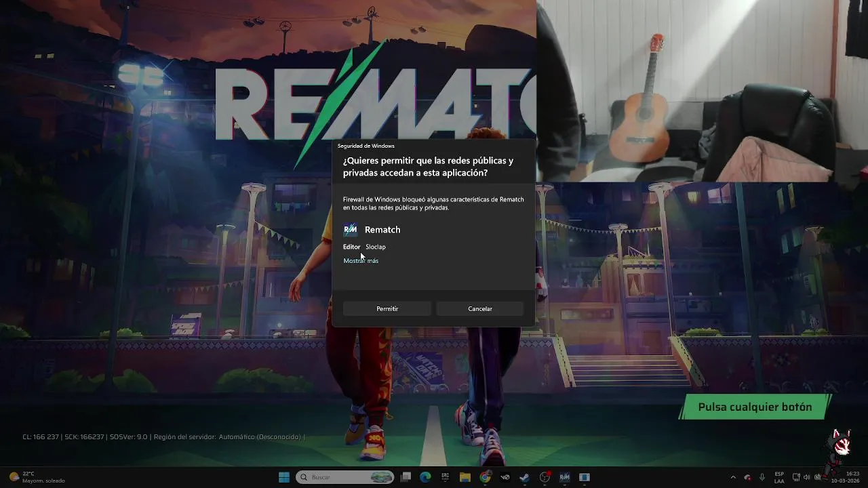The height and width of the screenshot is (488, 868).
Task: Click the Pulsa cualquier botón prompt
Action: pyautogui.click(x=755, y=407)
